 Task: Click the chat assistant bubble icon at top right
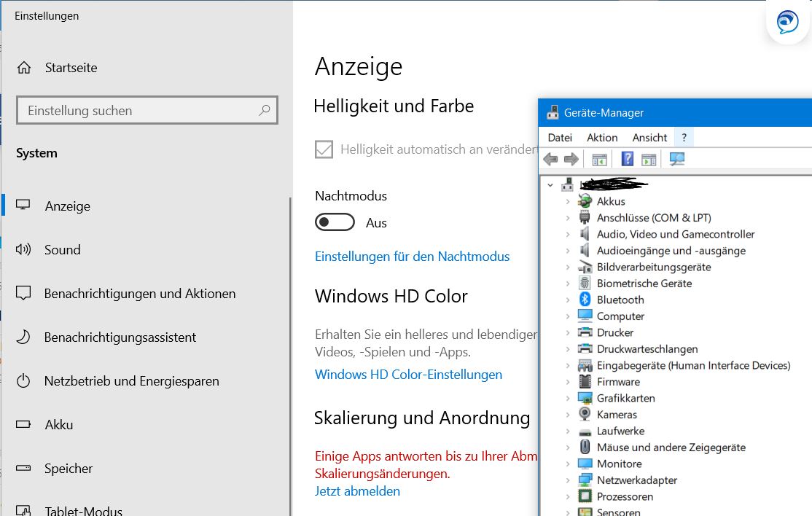[x=788, y=23]
